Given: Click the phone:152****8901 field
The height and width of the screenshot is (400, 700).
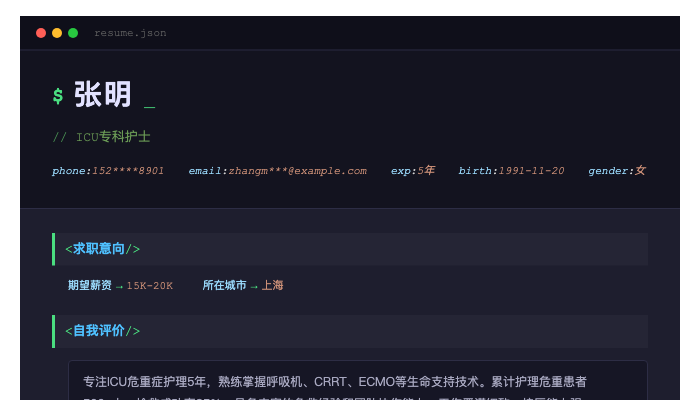Looking at the screenshot, I should pos(108,171).
